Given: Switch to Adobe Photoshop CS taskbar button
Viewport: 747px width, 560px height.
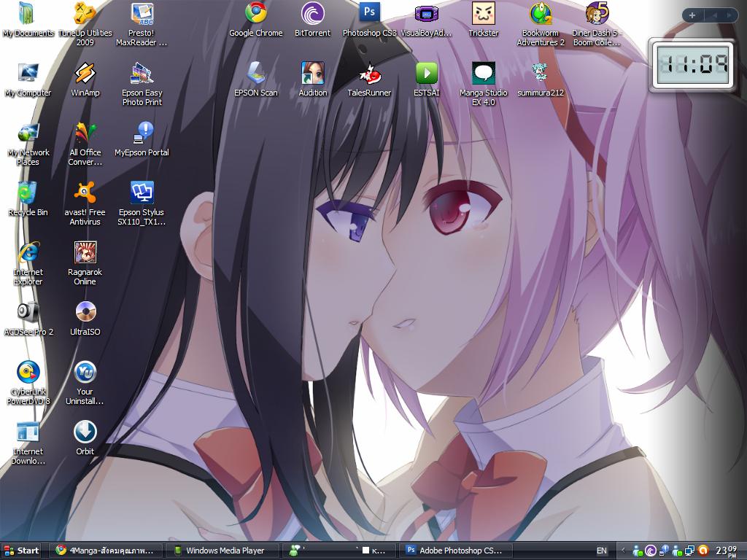Looking at the screenshot, I should [x=455, y=551].
